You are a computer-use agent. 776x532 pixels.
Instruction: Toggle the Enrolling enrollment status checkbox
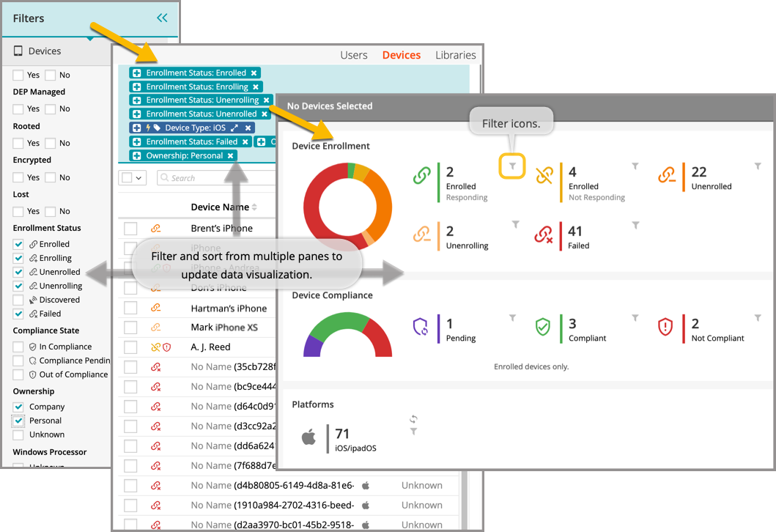18,258
